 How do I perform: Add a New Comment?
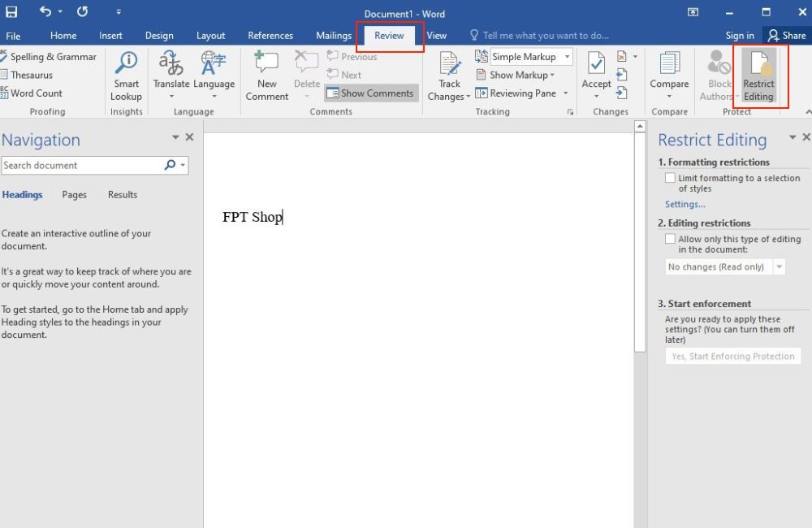266,76
